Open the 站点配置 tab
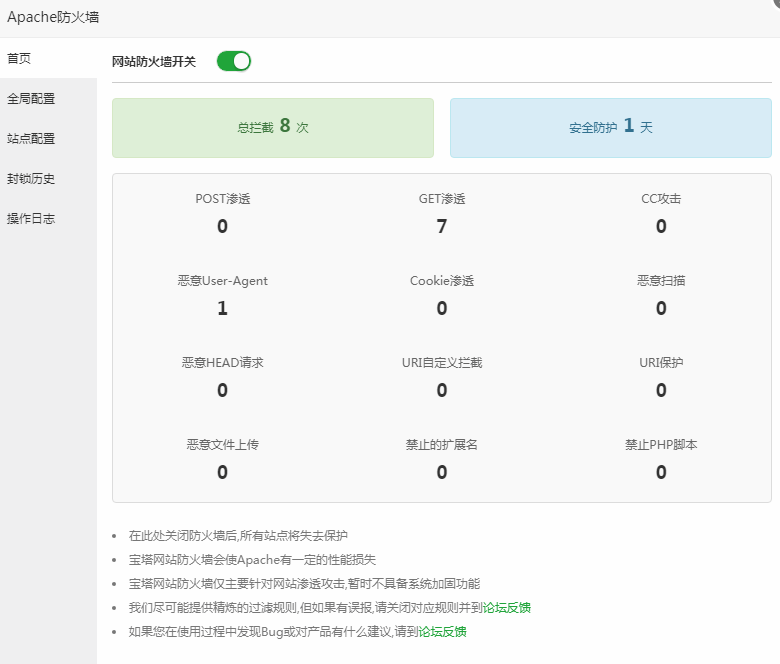This screenshot has width=780, height=664. point(48,138)
